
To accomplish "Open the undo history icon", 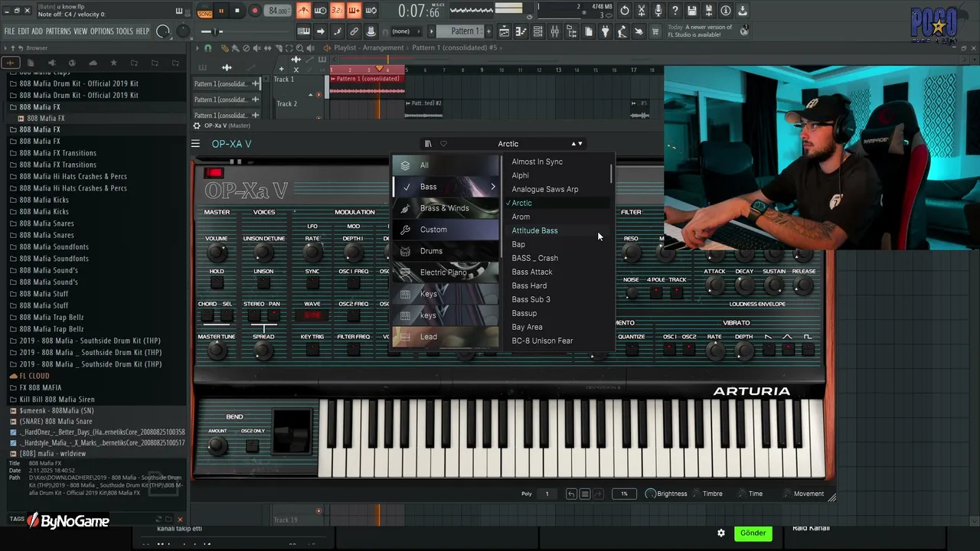I will tap(625, 11).
